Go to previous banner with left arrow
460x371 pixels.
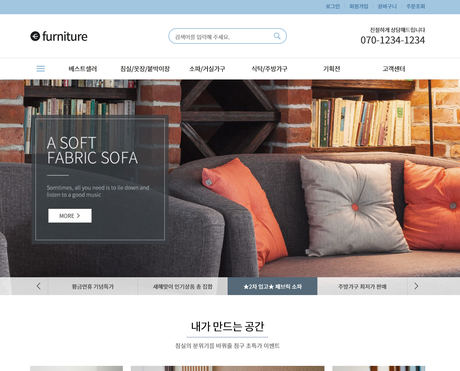tap(39, 286)
